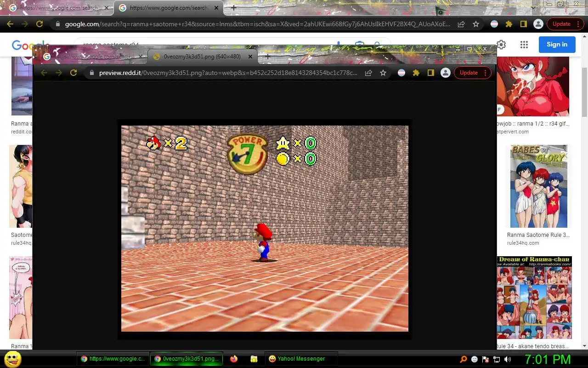588x368 pixels.
Task: Go back in the Google search window
Action: [10, 24]
